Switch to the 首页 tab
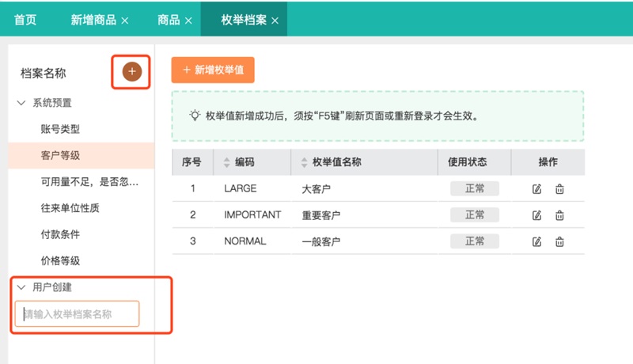 25,20
